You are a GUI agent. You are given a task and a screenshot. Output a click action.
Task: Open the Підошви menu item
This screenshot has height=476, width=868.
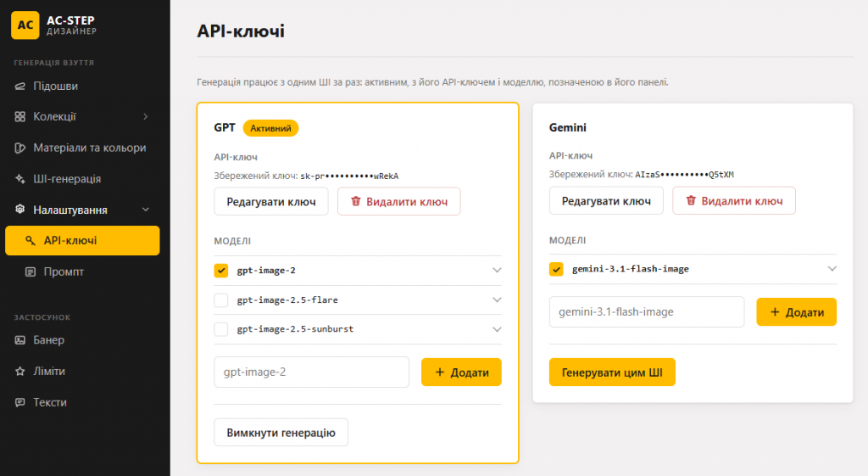point(82,86)
